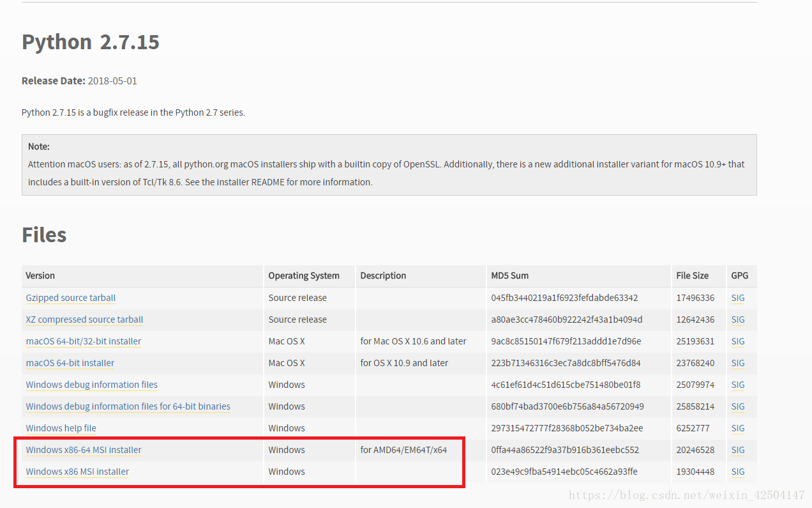This screenshot has width=812, height=508.
Task: Select MD5 sum 045fb3440219a1f6923fefdabde63342
Action: [564, 298]
